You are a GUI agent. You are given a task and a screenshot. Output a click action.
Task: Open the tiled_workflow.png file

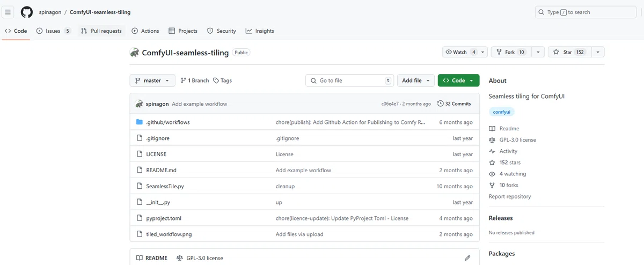169,234
